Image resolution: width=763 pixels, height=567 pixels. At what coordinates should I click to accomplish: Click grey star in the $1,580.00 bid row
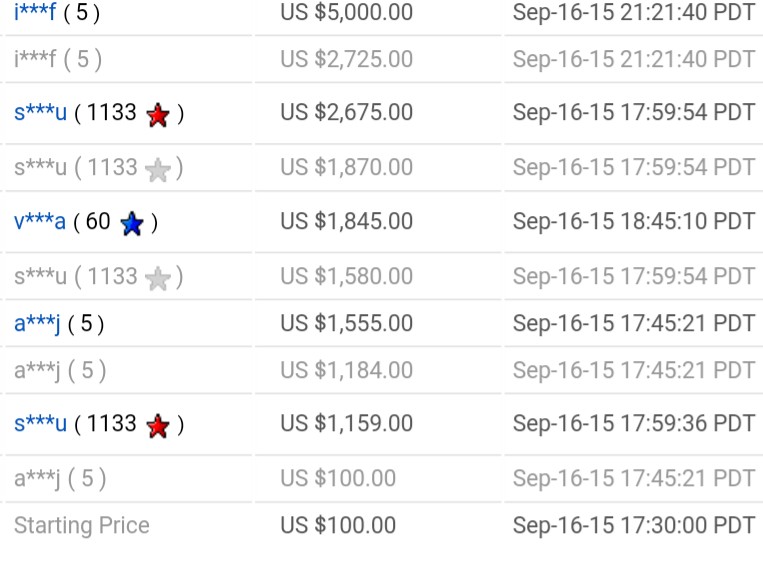(158, 279)
